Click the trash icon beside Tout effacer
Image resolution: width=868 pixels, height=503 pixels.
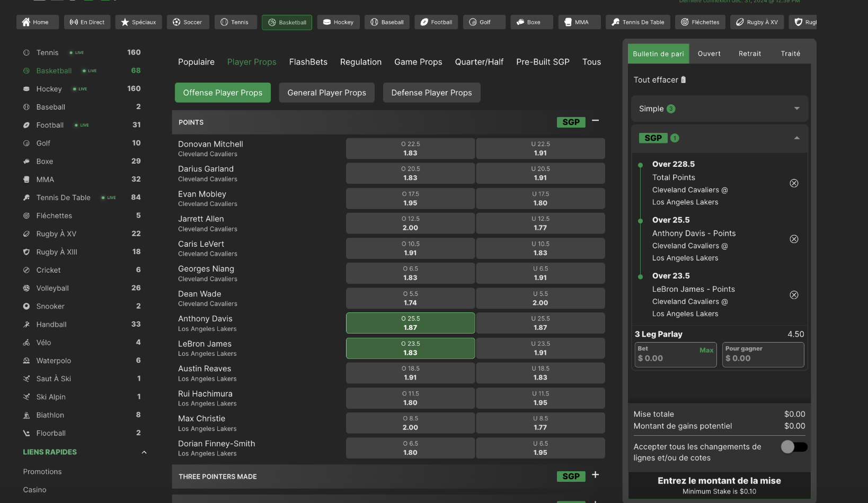[x=683, y=80]
